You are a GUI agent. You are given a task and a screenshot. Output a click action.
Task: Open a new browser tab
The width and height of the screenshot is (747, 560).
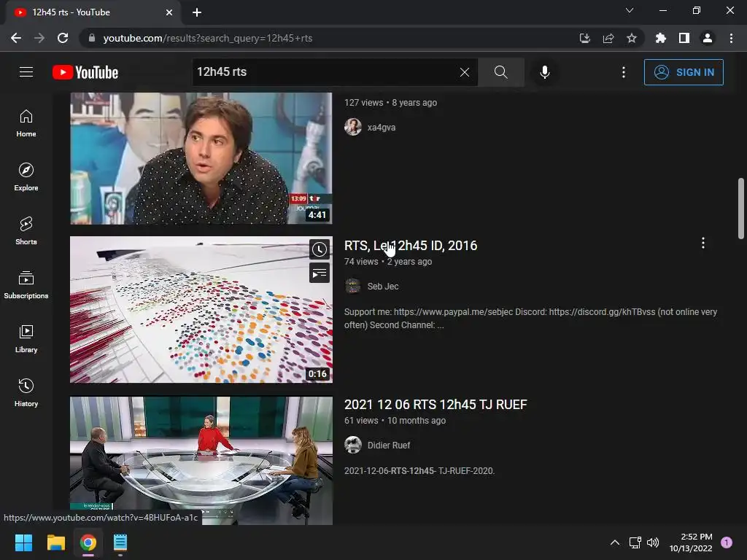click(197, 12)
